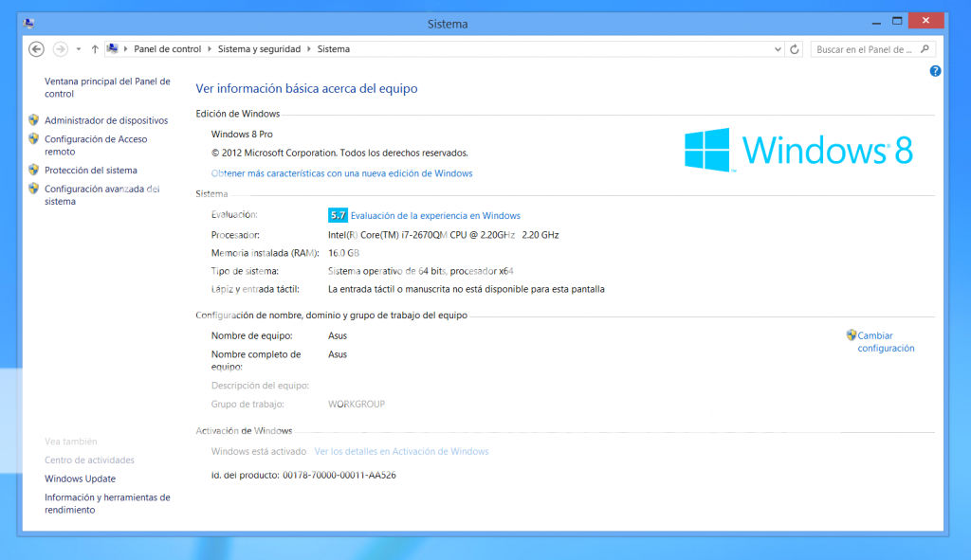Open Evaluación de la experiencia en Windows
The height and width of the screenshot is (560, 971).
pyautogui.click(x=435, y=215)
